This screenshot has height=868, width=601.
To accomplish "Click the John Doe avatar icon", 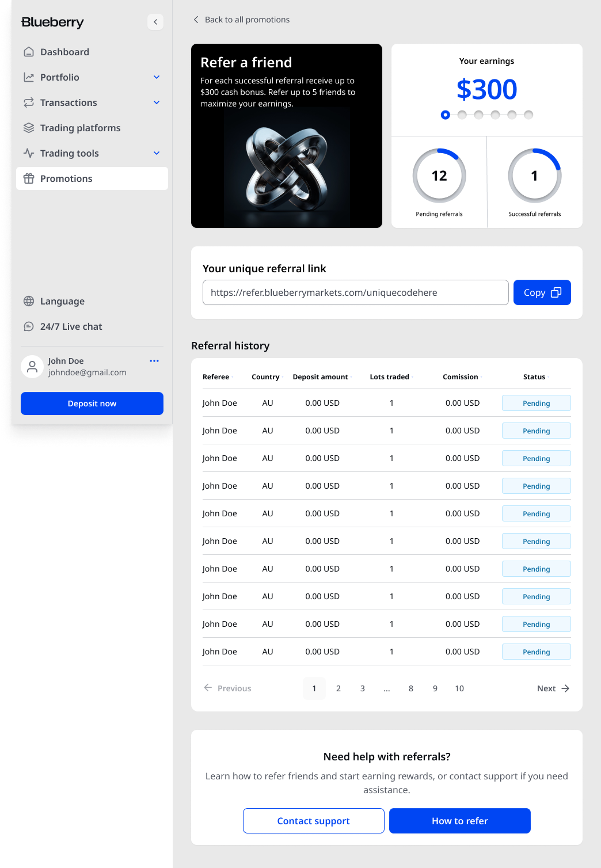I will coord(32,367).
